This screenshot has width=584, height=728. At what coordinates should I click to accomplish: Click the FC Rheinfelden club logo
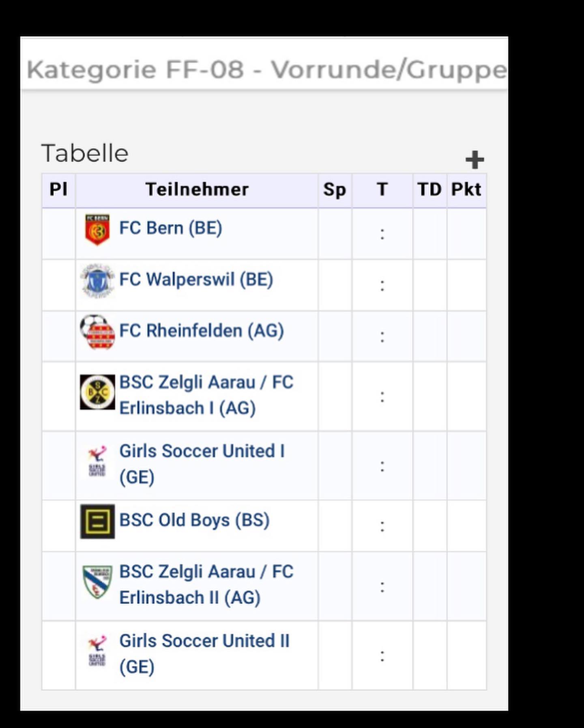tap(97, 332)
